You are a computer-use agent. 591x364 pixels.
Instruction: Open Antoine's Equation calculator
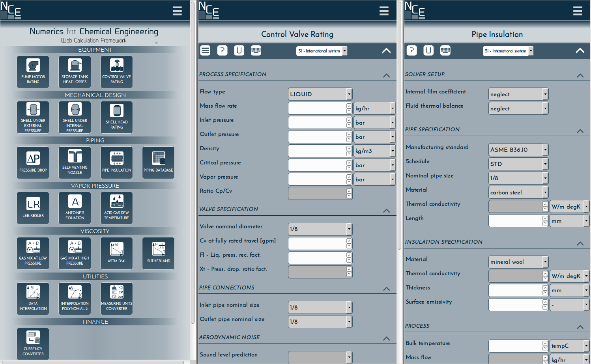75,208
